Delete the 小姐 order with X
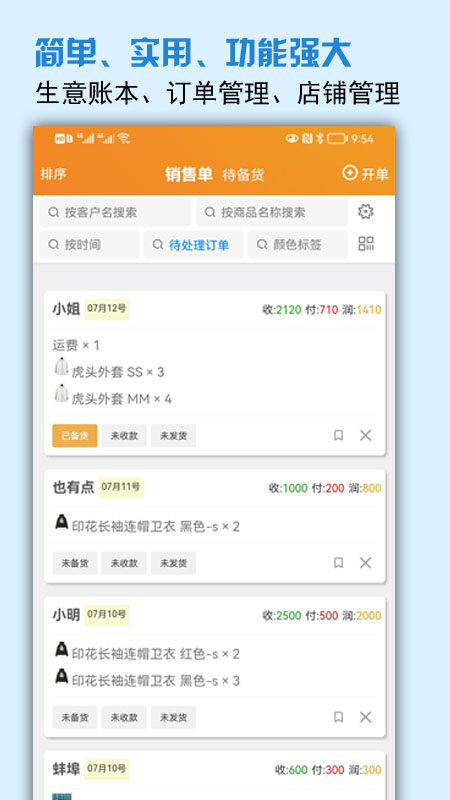 click(x=365, y=435)
